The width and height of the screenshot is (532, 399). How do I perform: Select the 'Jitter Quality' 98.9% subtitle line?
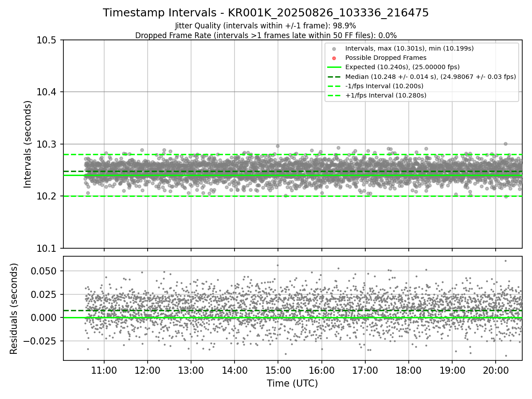pos(266,26)
